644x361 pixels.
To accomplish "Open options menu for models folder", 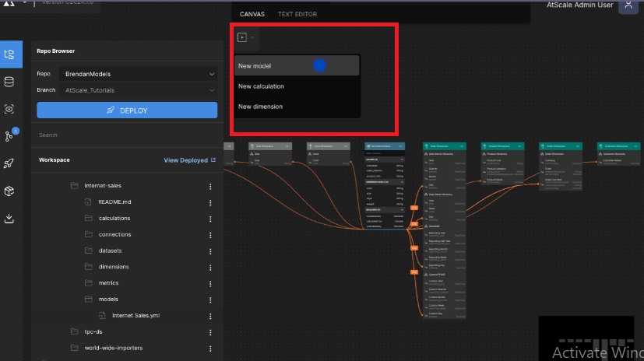I will [209, 299].
